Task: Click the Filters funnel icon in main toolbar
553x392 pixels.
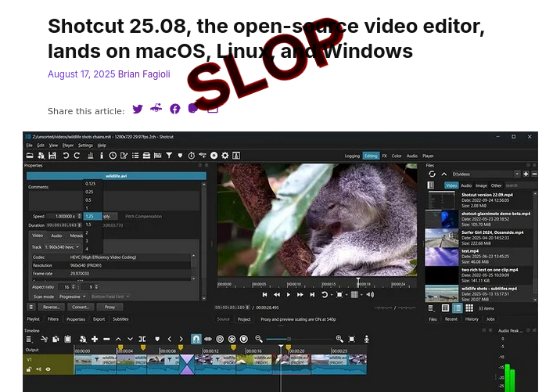Action: coord(169,156)
